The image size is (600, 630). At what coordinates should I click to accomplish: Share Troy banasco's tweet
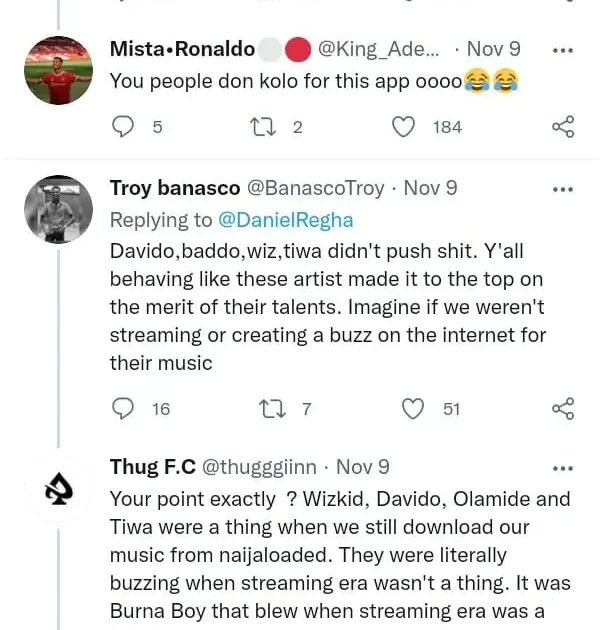coord(563,408)
